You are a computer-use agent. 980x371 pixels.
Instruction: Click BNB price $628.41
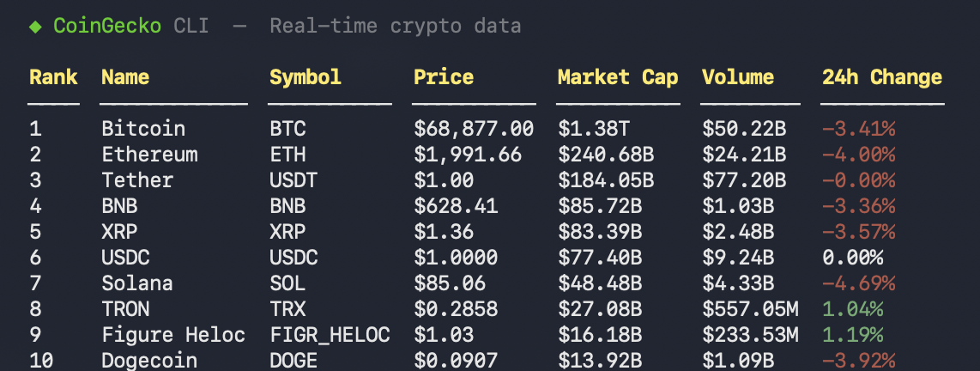pos(456,206)
